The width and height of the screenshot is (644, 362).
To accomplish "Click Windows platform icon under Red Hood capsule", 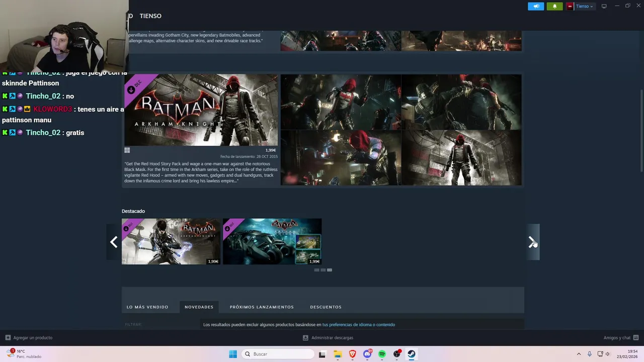I will tap(127, 150).
